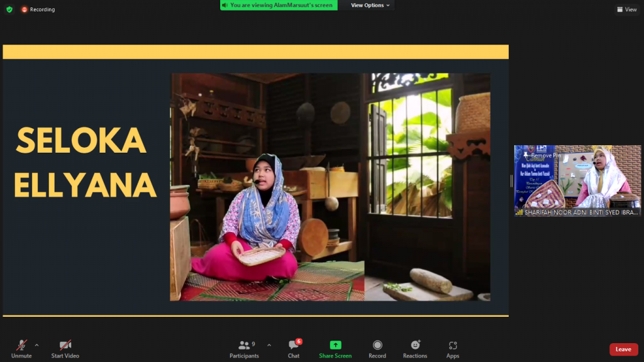Screen dimensions: 644x362
Task: Click the Leave button
Action: [623, 349]
